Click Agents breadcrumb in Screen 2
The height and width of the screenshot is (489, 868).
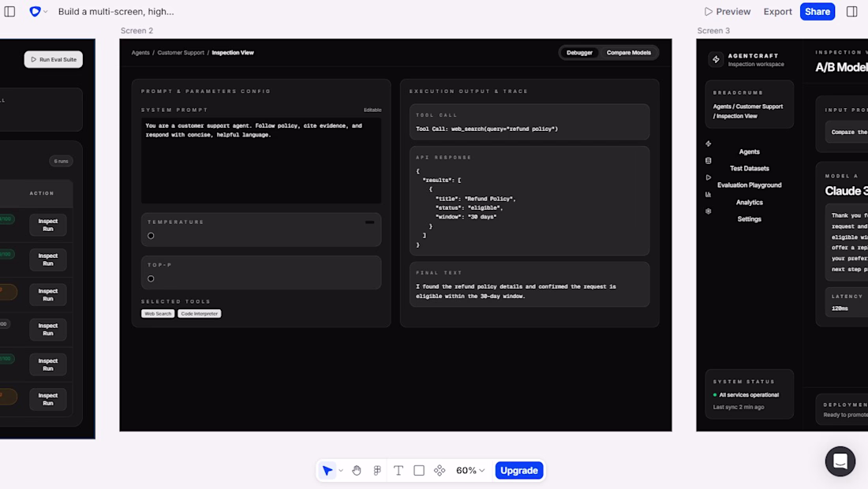pyautogui.click(x=140, y=53)
